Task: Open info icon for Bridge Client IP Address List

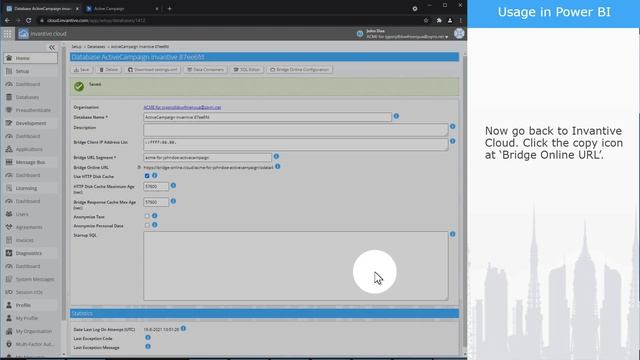Action: tap(453, 141)
